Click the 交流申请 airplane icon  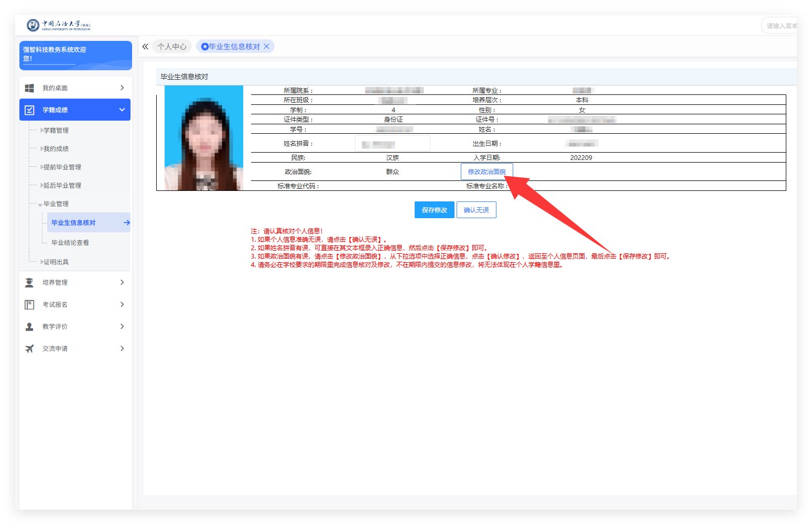(29, 349)
